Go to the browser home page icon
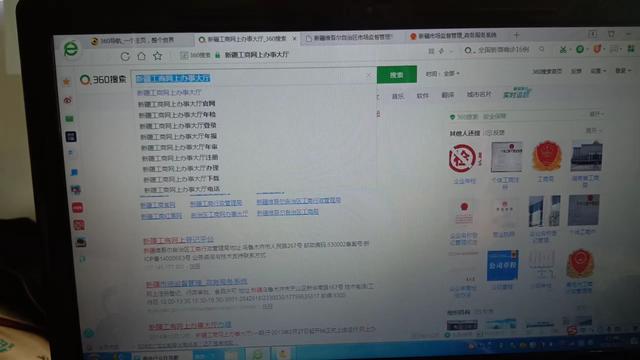The height and width of the screenshot is (360, 640). click(141, 56)
